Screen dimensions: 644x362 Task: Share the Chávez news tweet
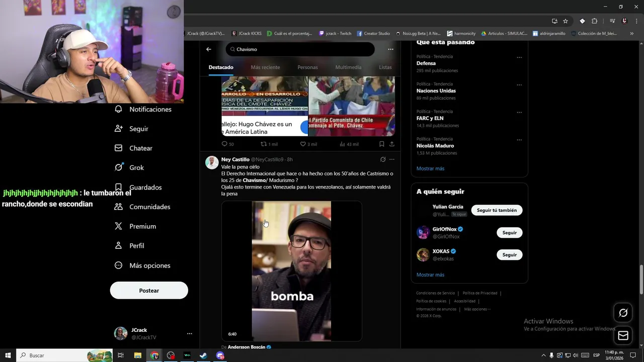392,144
